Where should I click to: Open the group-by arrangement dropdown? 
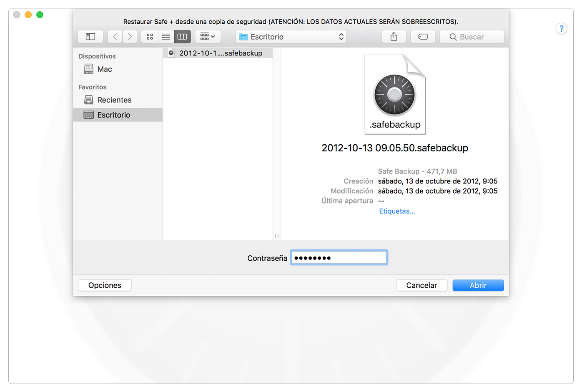click(x=208, y=37)
